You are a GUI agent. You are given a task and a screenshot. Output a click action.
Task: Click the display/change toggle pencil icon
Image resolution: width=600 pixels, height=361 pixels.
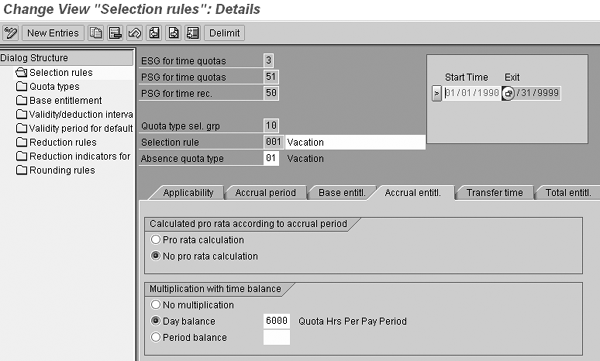(10, 33)
